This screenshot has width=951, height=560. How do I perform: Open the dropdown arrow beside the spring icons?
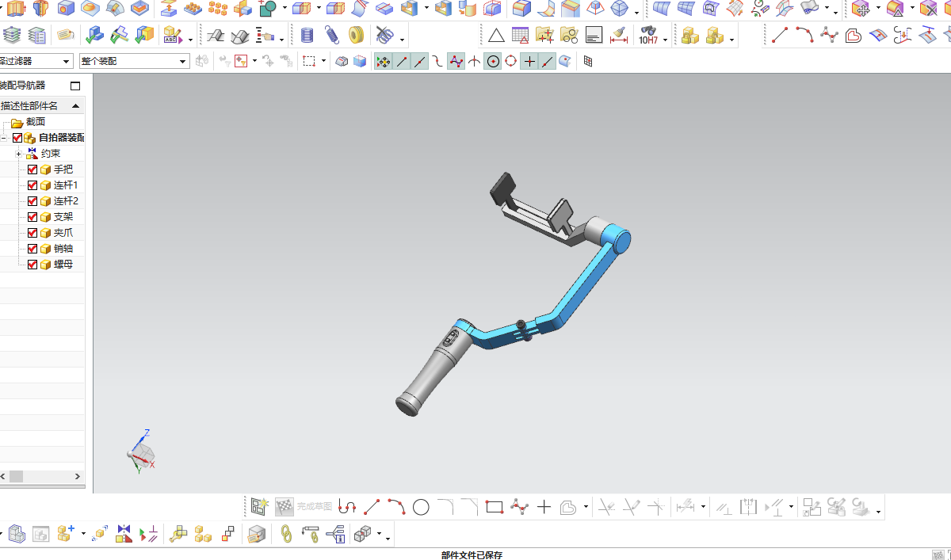403,39
